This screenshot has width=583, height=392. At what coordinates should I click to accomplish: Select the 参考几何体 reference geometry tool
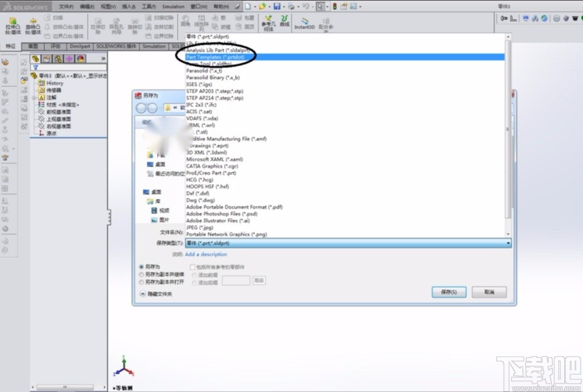tap(268, 23)
